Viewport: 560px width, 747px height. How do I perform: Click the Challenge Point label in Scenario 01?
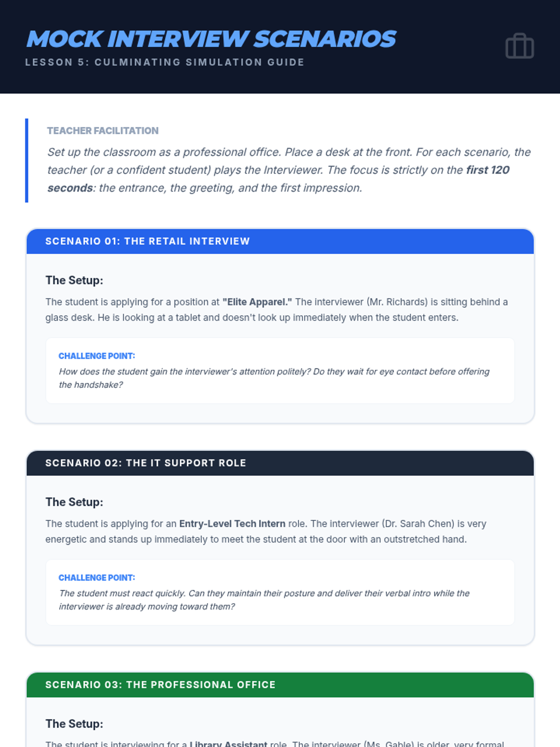click(97, 356)
